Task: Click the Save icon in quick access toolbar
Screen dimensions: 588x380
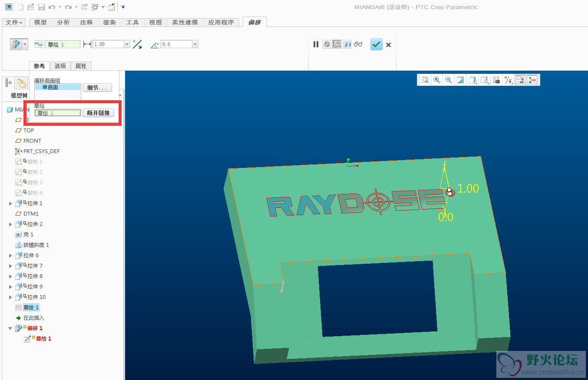Action: tap(41, 7)
